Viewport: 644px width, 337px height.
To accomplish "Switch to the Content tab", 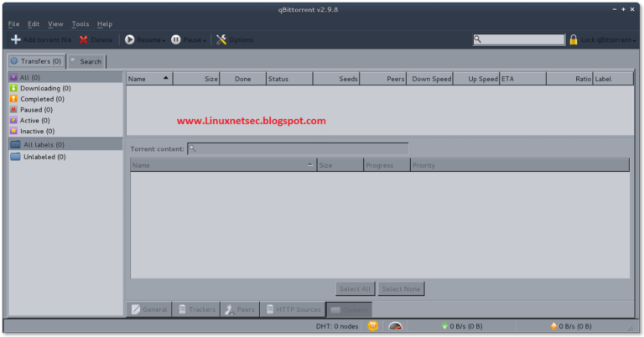I will click(x=349, y=309).
